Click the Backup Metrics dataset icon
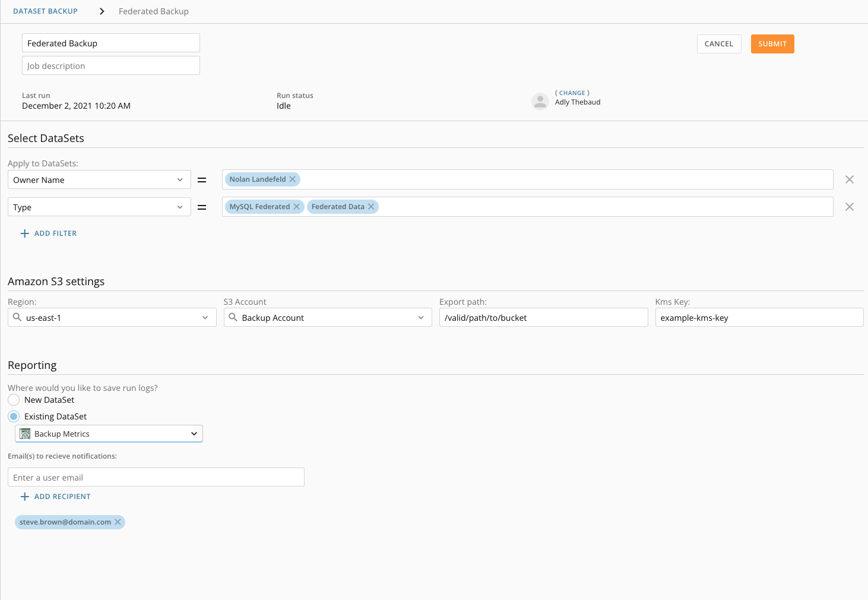The height and width of the screenshot is (600, 868). [25, 434]
